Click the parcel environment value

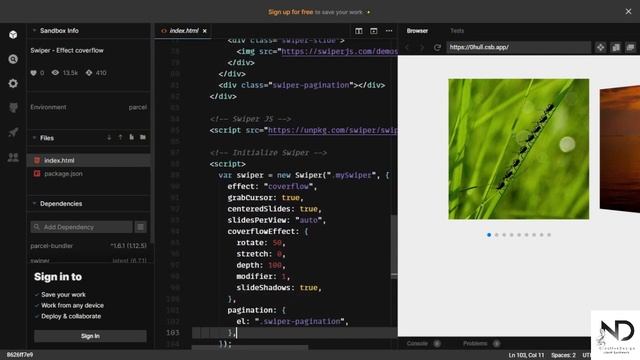138,107
